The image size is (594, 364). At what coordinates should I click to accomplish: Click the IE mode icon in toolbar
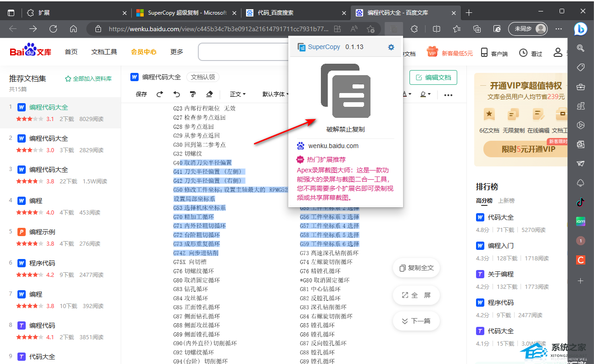pyautogui.click(x=497, y=29)
